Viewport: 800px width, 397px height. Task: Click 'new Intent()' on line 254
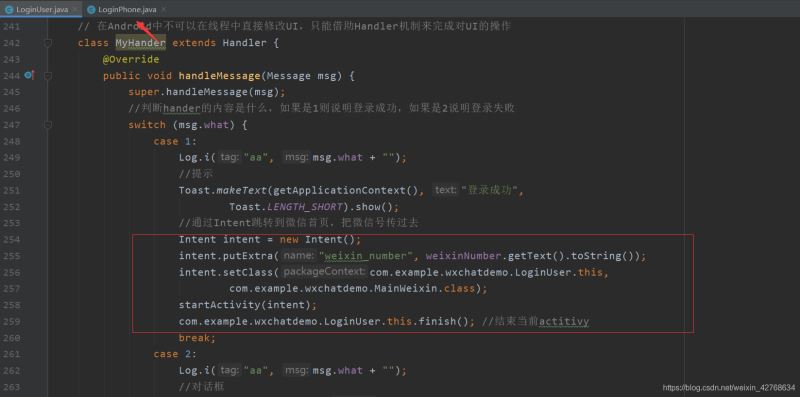point(317,239)
